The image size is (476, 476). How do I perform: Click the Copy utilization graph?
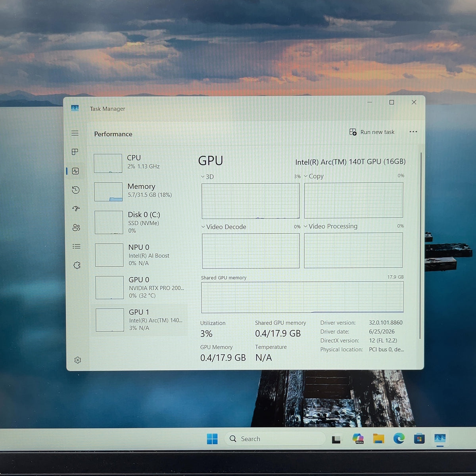pos(353,200)
